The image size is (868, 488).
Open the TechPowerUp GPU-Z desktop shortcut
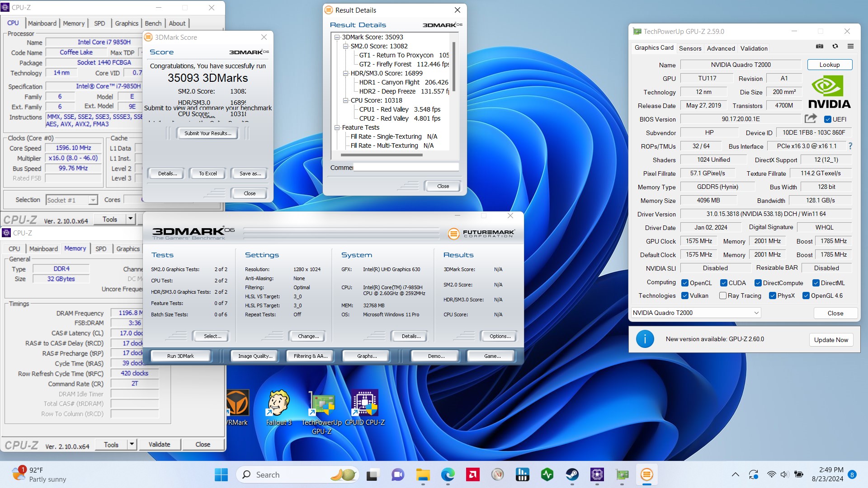[x=321, y=412]
